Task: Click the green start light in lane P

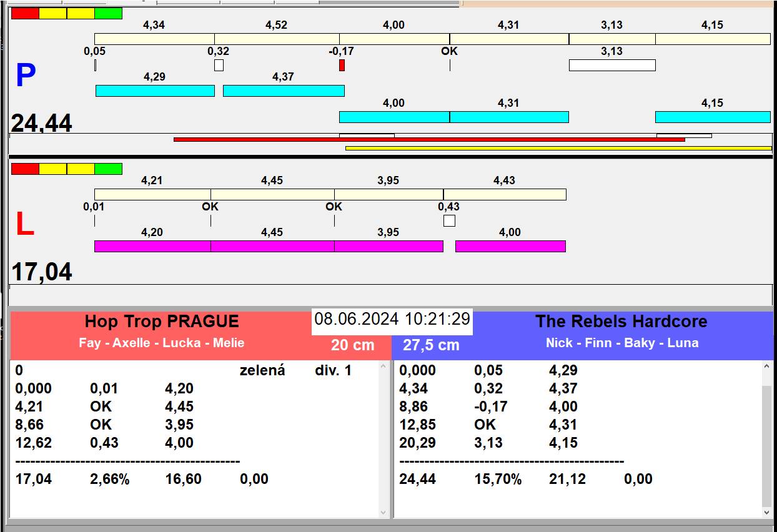Action: 108,13
